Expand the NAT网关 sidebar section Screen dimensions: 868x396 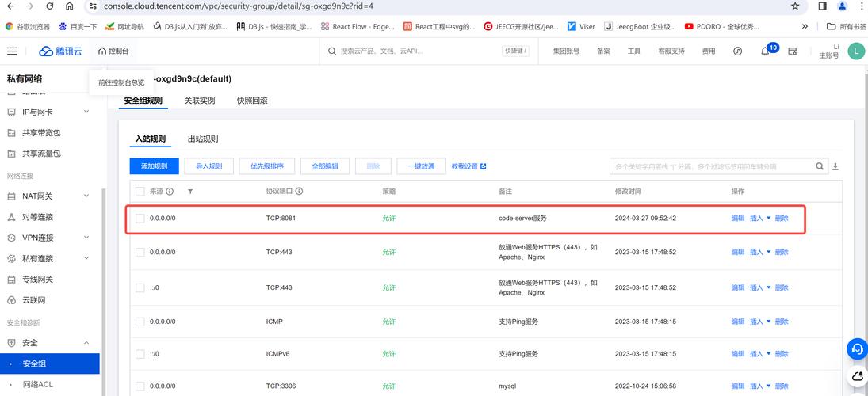tap(86, 196)
